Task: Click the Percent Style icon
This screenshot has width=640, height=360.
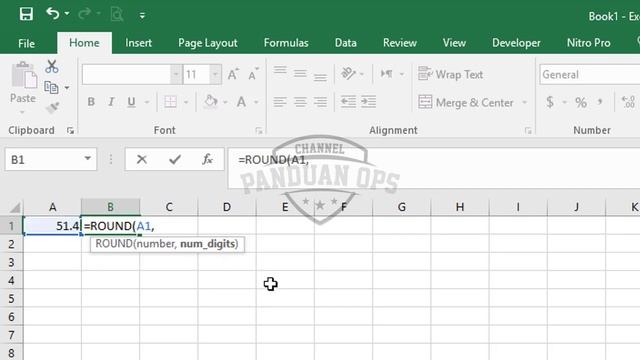Action: pos(581,102)
